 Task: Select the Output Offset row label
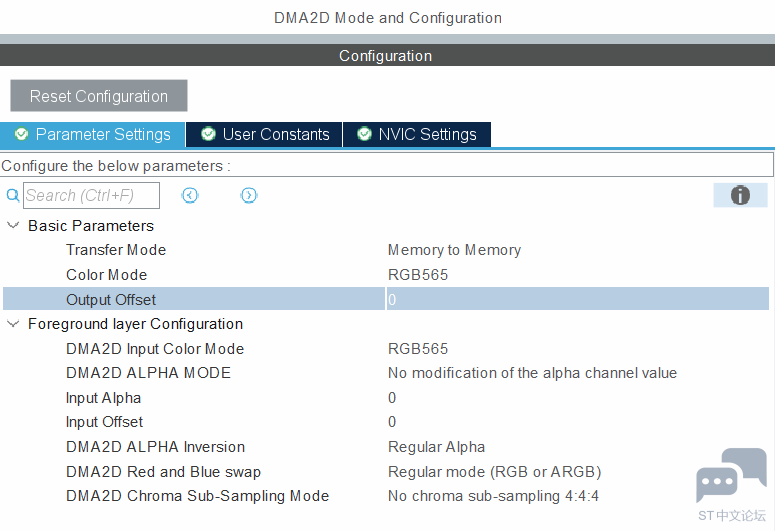tap(111, 300)
